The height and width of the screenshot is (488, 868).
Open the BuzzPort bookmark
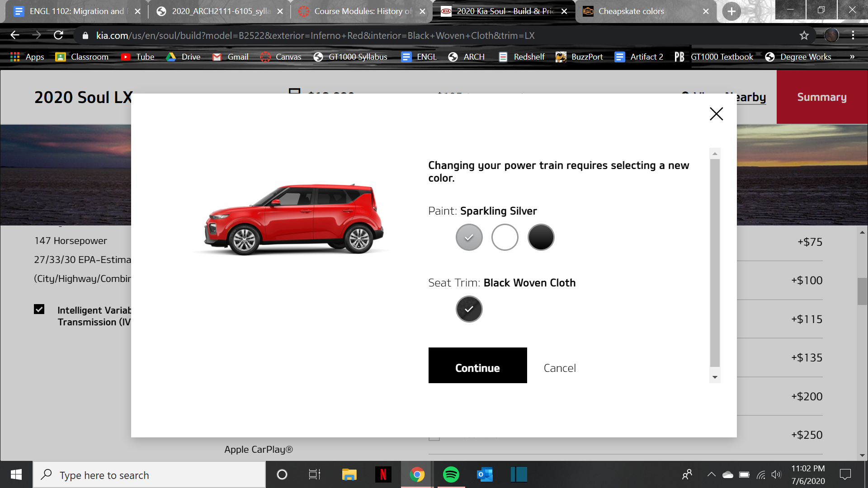579,57
